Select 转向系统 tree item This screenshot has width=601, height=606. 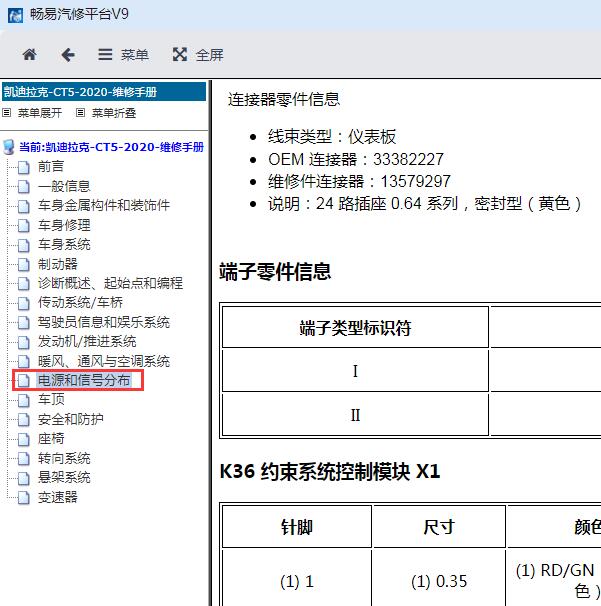tap(64, 458)
